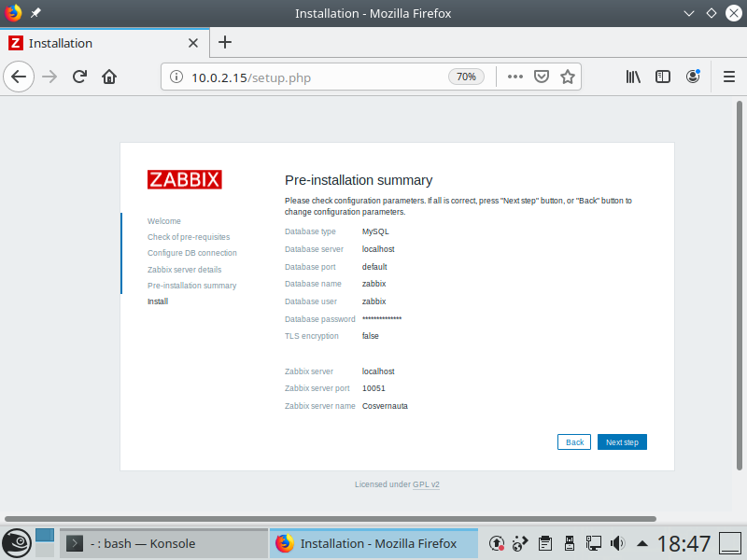The width and height of the screenshot is (747, 560).
Task: Click the horizontal page scrollbar
Action: pyautogui.click(x=331, y=519)
